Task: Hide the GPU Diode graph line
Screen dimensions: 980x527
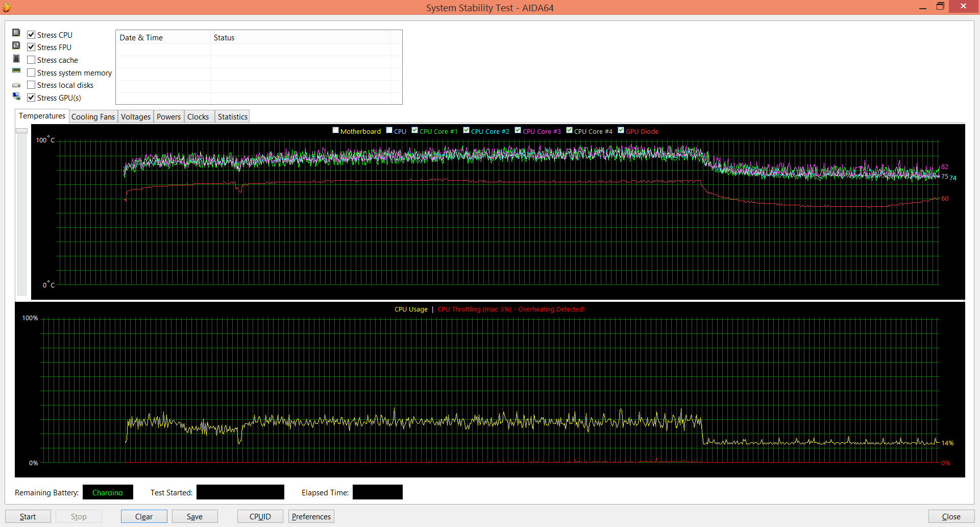Action: [x=621, y=130]
